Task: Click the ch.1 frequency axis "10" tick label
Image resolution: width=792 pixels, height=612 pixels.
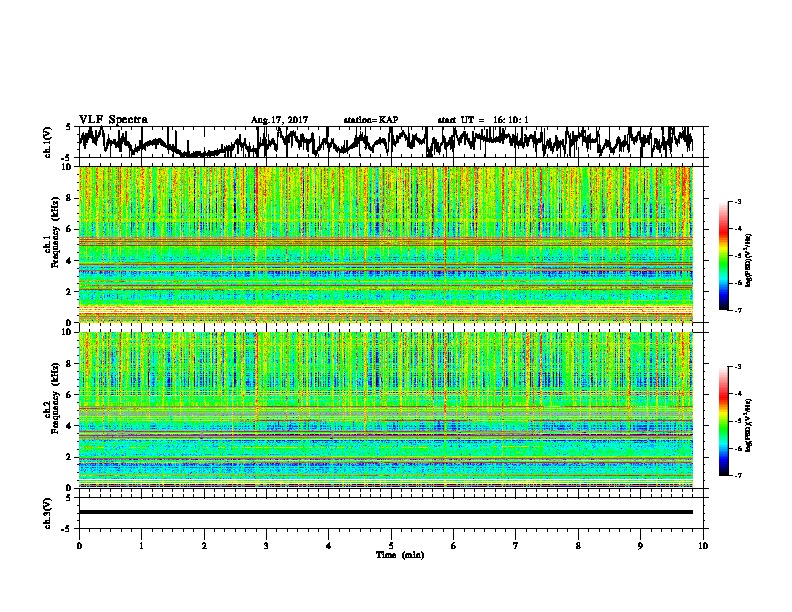Action: 68,167
